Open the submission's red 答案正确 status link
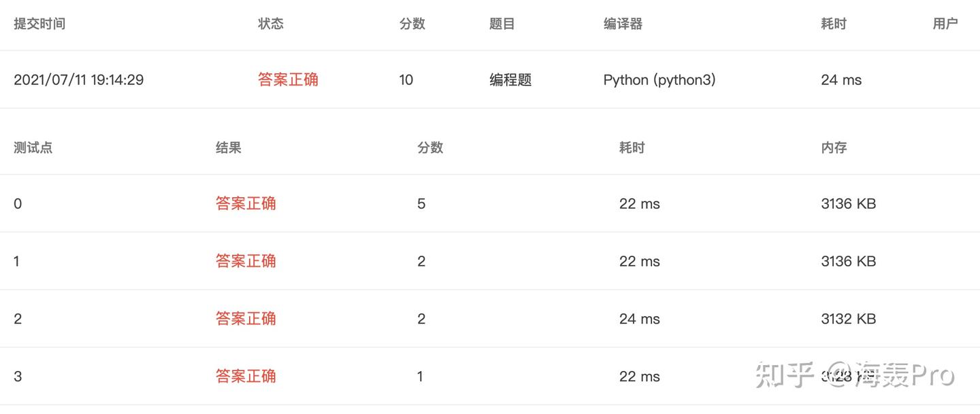 click(288, 80)
